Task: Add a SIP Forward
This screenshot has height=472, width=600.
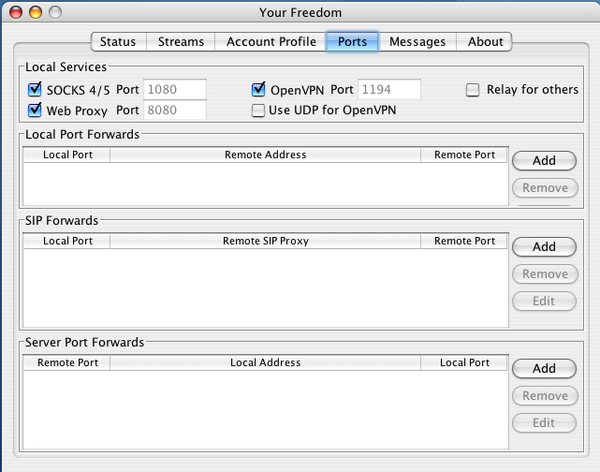Action: tap(544, 247)
